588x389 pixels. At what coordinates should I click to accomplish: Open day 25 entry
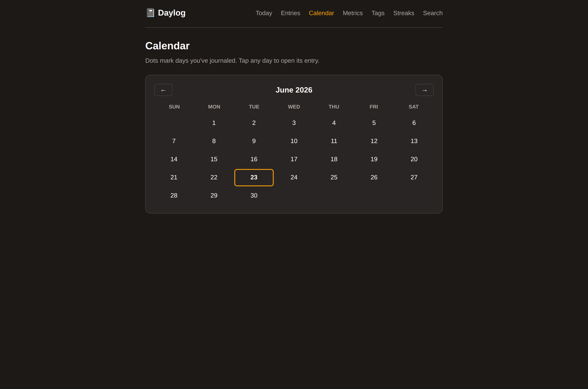point(334,177)
